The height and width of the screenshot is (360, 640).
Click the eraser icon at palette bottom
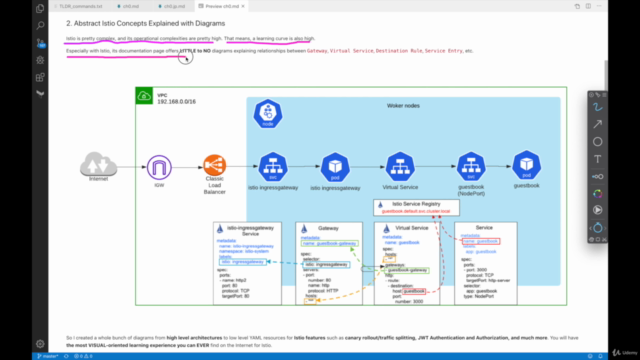pos(591,239)
